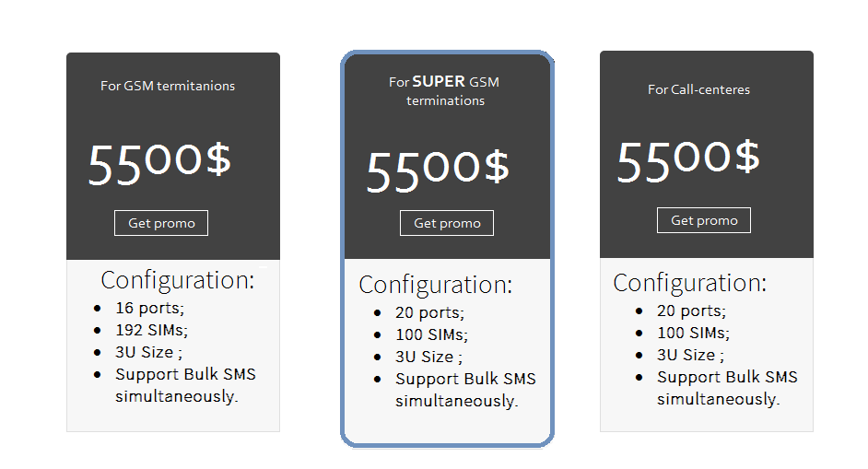
Task: Click Get promo in GSM termitanions card
Action: tap(161, 223)
